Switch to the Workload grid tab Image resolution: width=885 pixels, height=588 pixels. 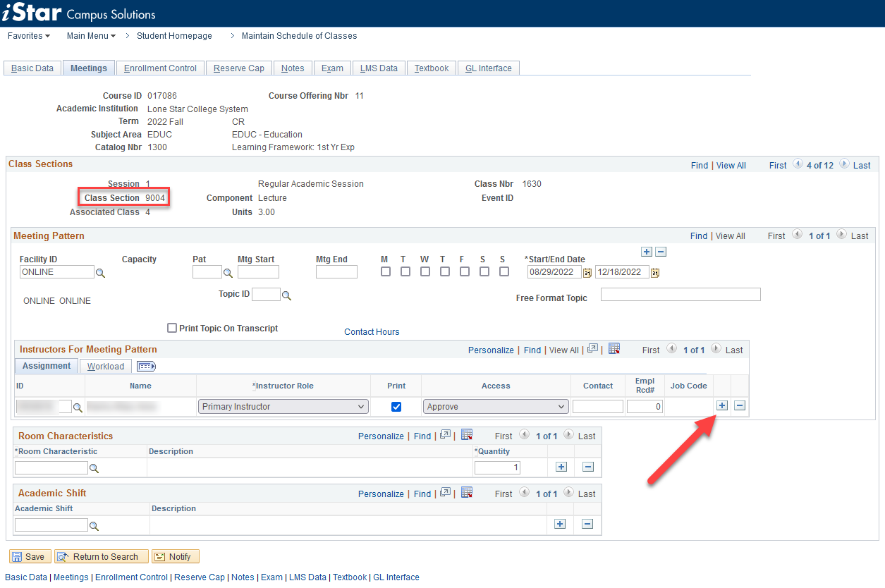pyautogui.click(x=106, y=367)
